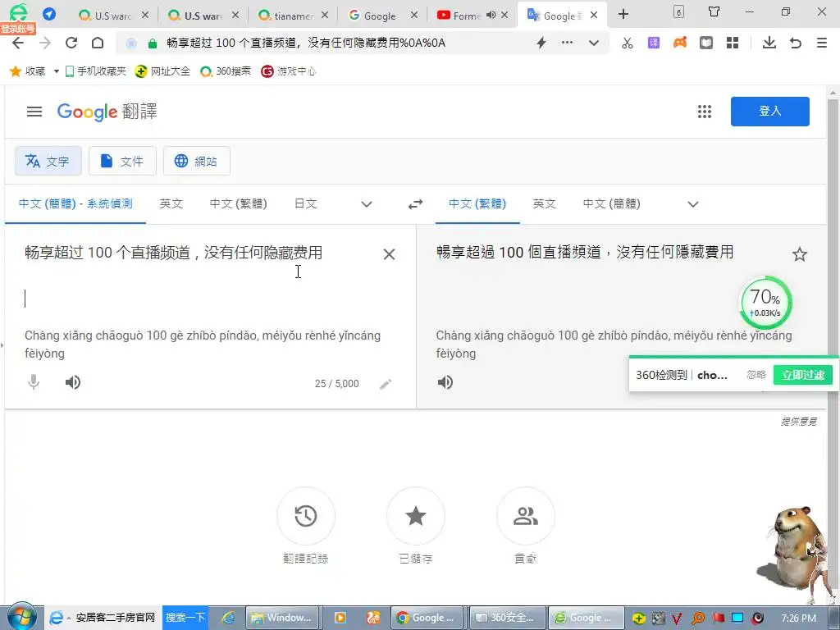Open the extensions grid icon
This screenshot has width=840, height=630.
(733, 43)
